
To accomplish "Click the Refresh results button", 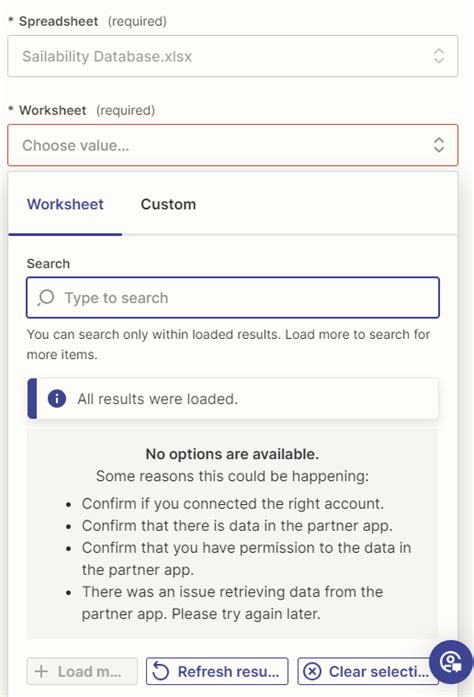I will [217, 671].
